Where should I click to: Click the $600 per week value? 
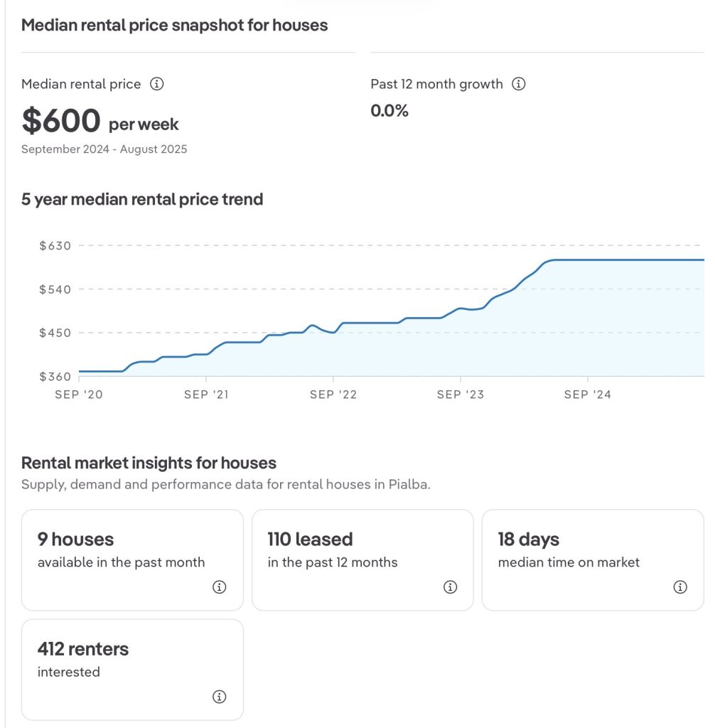[100, 122]
